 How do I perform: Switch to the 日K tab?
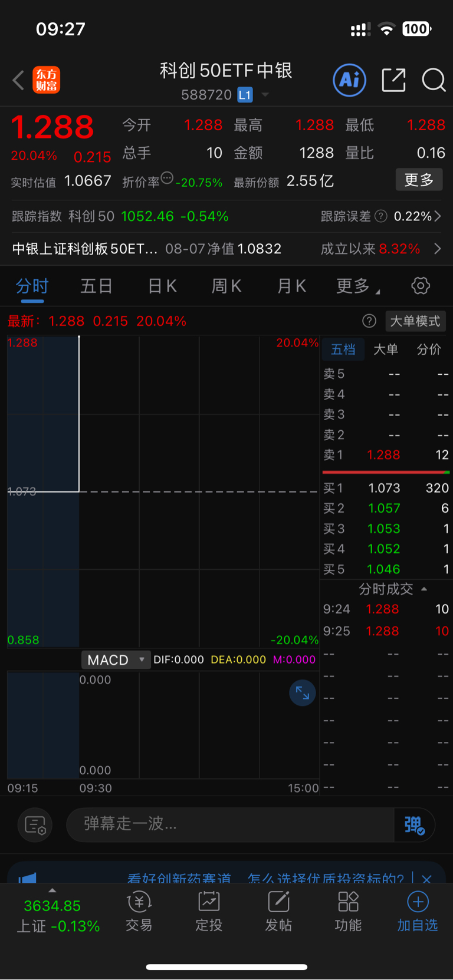click(x=162, y=286)
